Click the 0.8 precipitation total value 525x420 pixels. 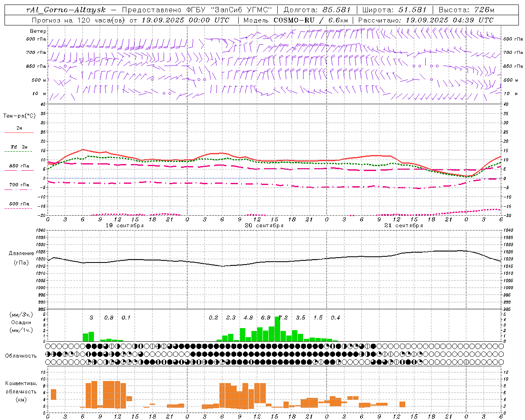tap(109, 317)
